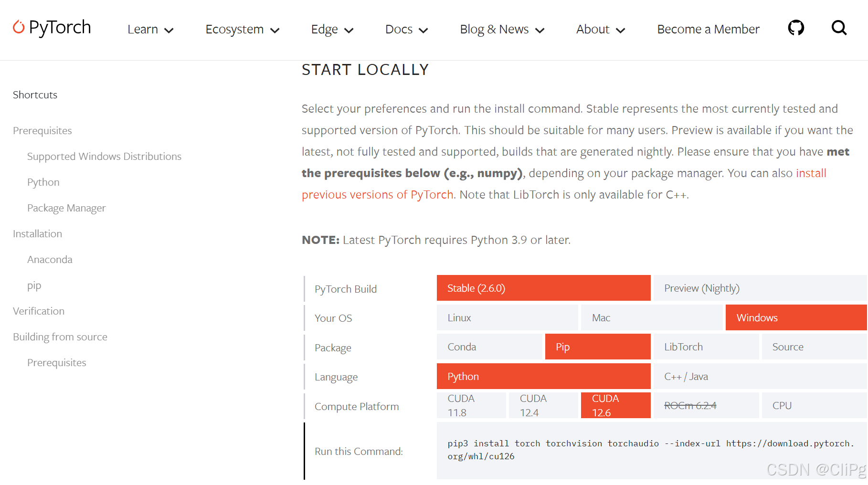Image resolution: width=868 pixels, height=485 pixels.
Task: Select the Pip package option
Action: coord(598,347)
